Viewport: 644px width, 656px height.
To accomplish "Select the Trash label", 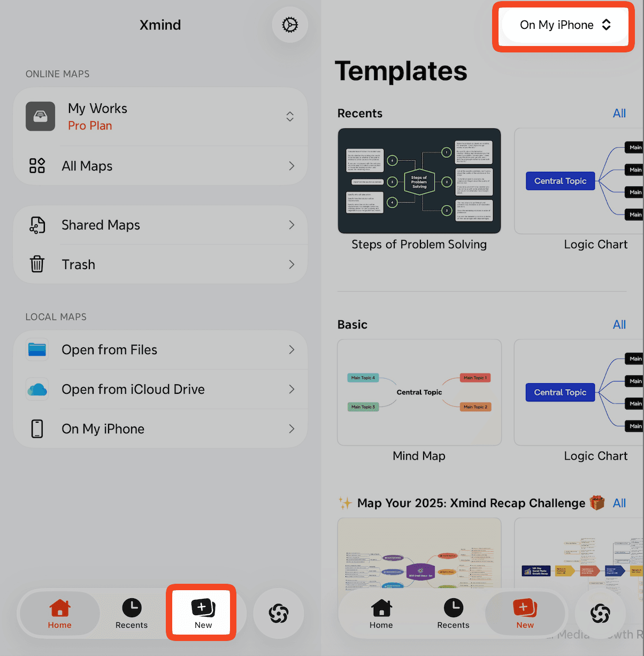I will [78, 264].
